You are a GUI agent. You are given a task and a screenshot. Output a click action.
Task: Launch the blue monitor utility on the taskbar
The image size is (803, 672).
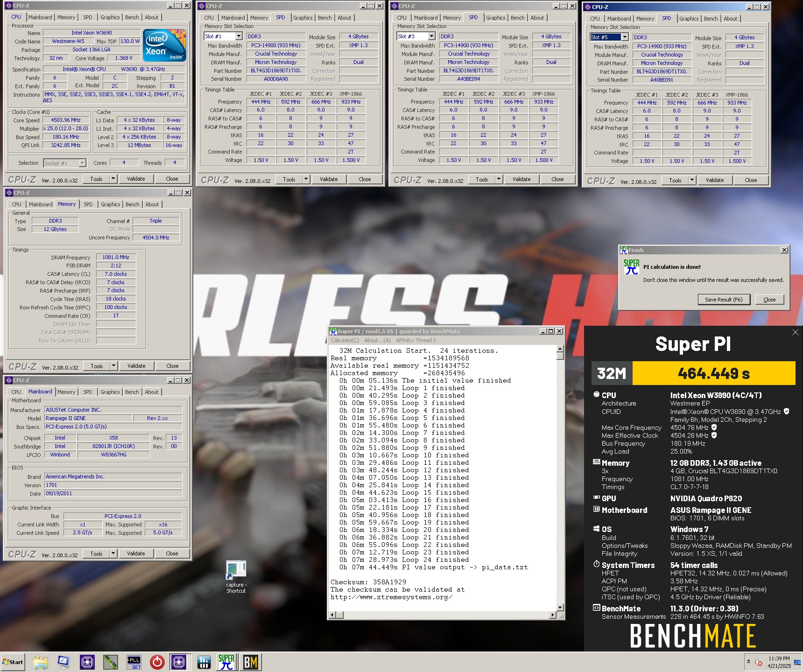click(x=63, y=662)
